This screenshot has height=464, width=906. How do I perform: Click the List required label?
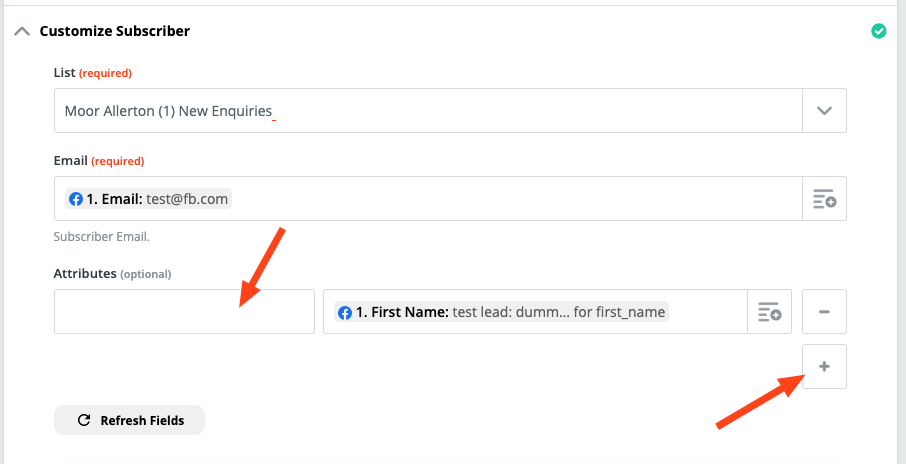[x=92, y=73]
